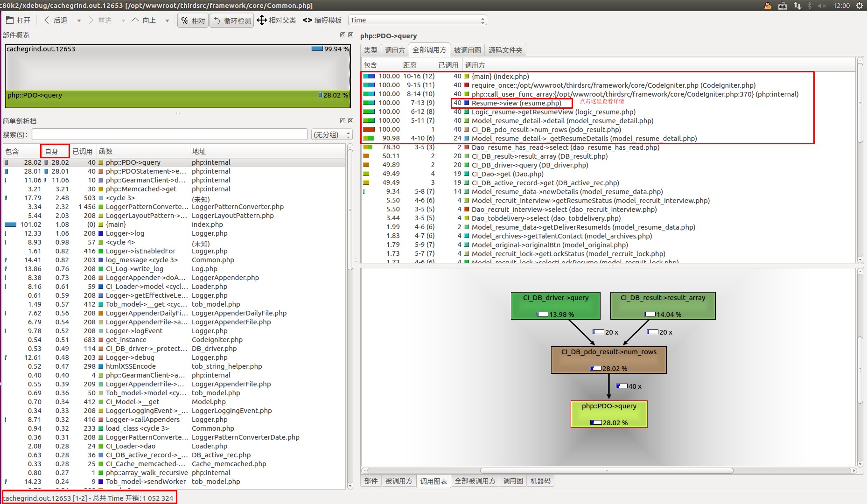
Task: Select the php::Memcached->get function row
Action: pos(175,189)
